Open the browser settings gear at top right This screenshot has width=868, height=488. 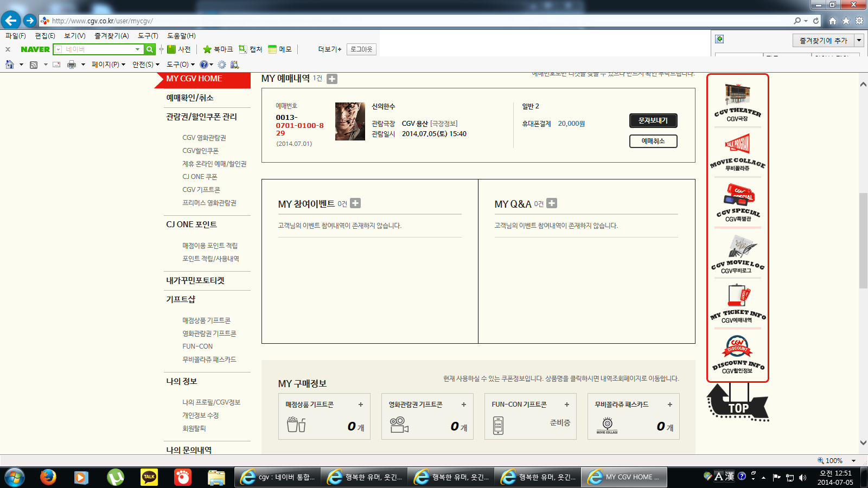[859, 21]
